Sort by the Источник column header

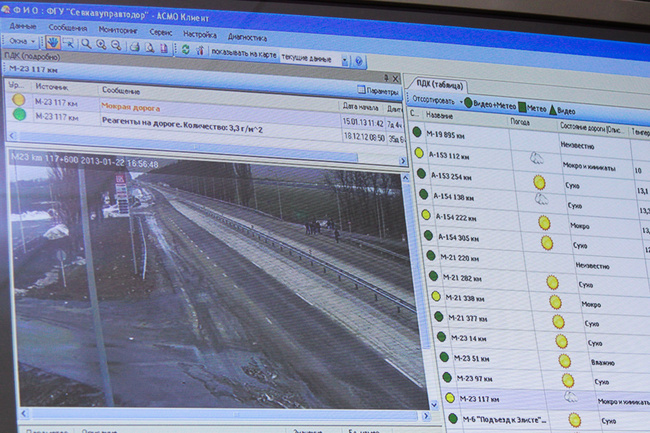[x=52, y=87]
